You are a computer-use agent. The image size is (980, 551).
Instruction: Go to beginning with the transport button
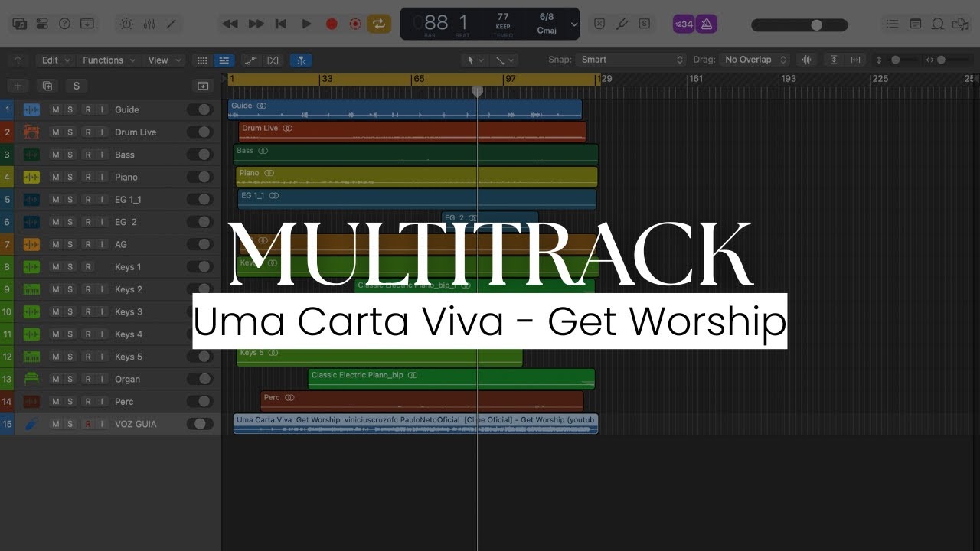(281, 24)
